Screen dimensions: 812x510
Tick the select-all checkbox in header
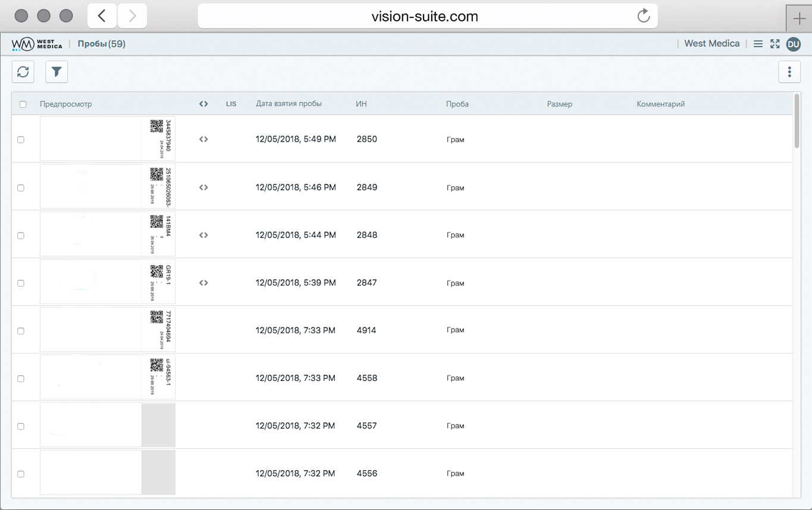click(23, 104)
